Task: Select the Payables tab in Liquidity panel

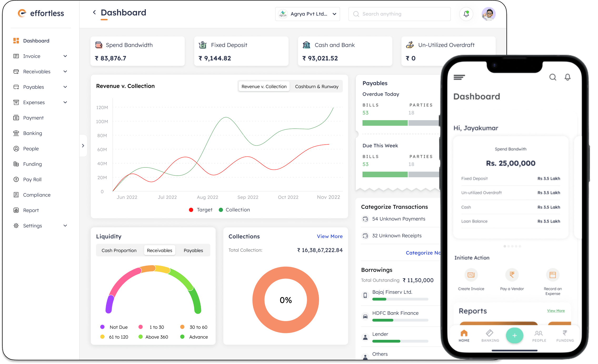Action: click(x=193, y=250)
